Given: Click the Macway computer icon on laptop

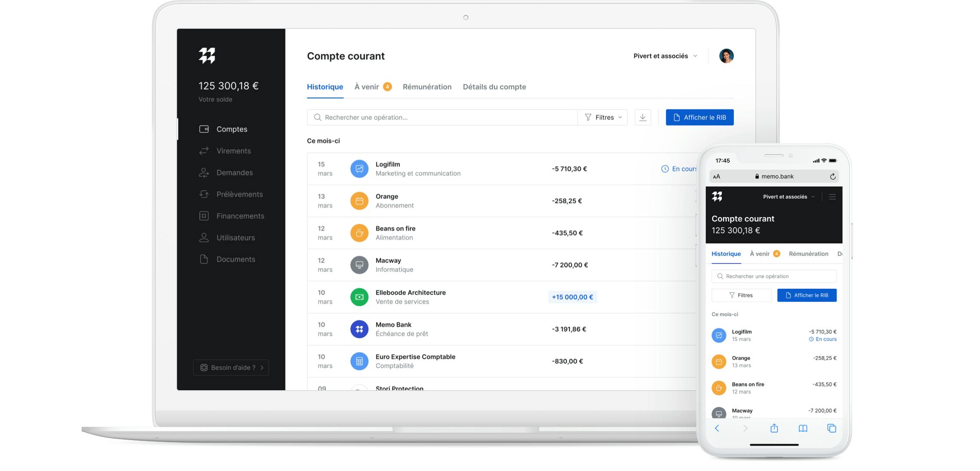Looking at the screenshot, I should 359,265.
